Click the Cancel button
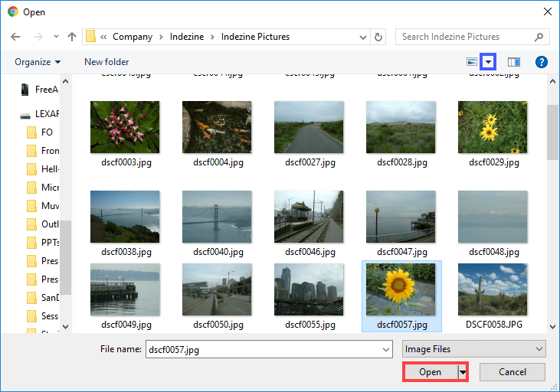Image resolution: width=560 pixels, height=392 pixels. tap(513, 372)
